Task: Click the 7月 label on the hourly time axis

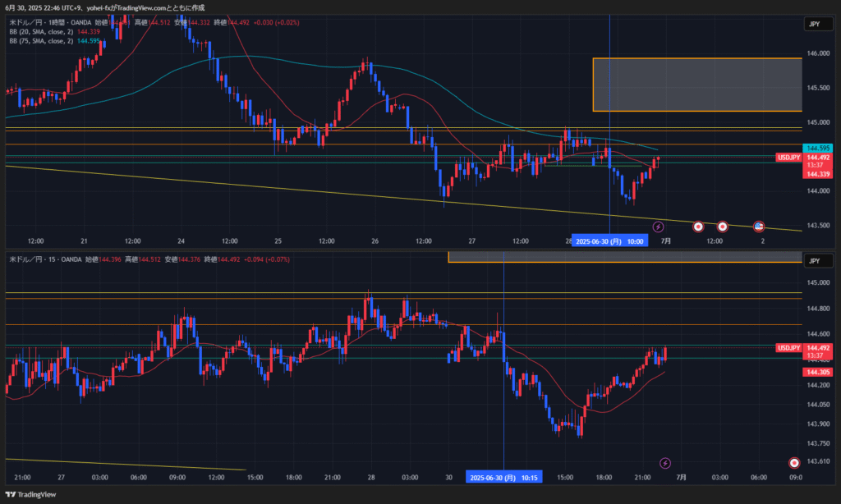Action: [665, 241]
